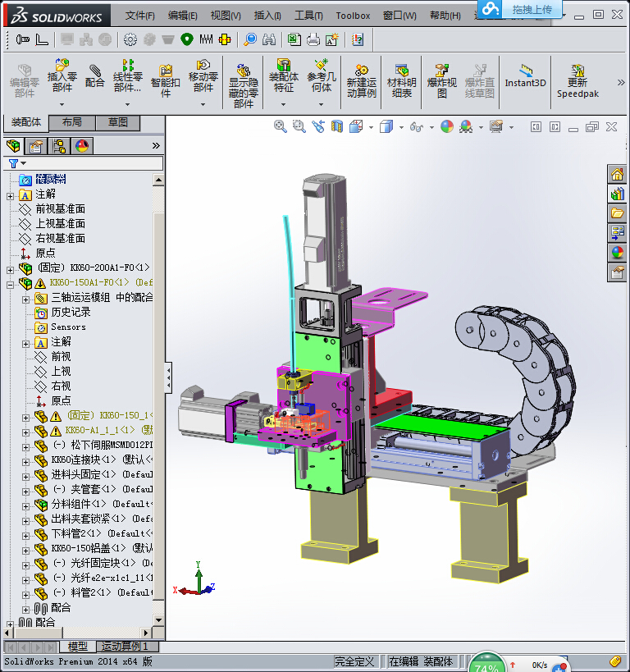Open the Toolbox menu
Image resolution: width=630 pixels, height=672 pixels.
click(x=353, y=16)
